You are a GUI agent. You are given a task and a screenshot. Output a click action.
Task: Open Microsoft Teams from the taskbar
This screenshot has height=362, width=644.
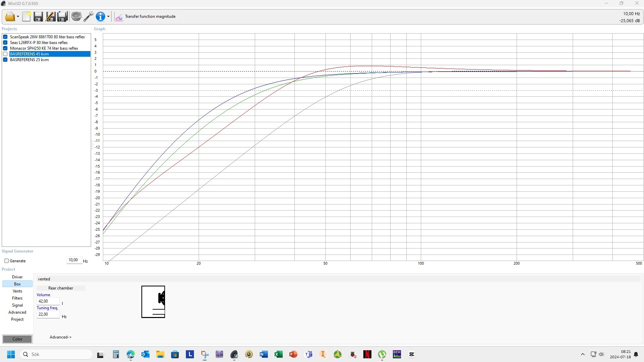[308, 354]
